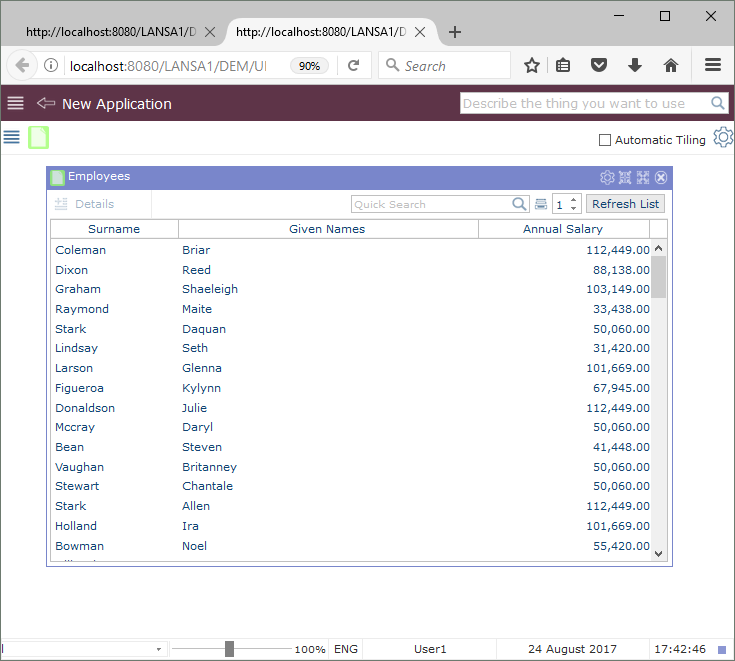This screenshot has height=661, width=735.
Task: Click the list scroll up arrow
Action: pos(659,248)
